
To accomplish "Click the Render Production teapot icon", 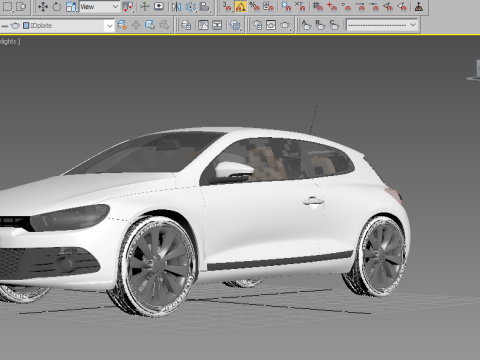I will click(285, 25).
